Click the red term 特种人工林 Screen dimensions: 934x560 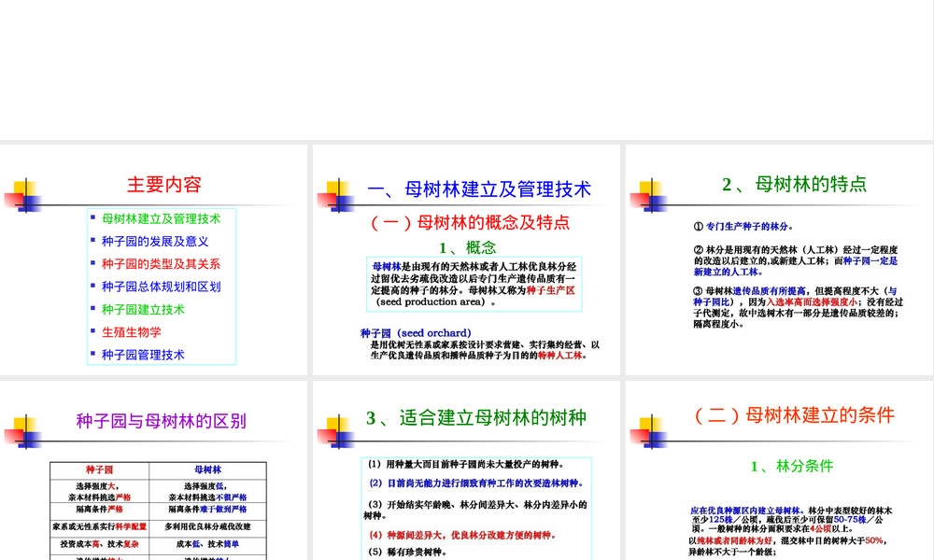559,356
